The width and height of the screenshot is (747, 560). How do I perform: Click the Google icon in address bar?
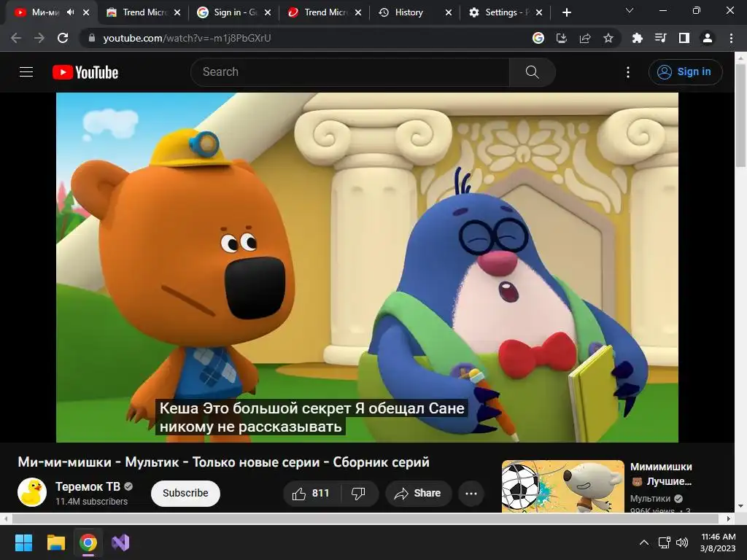[x=538, y=38]
